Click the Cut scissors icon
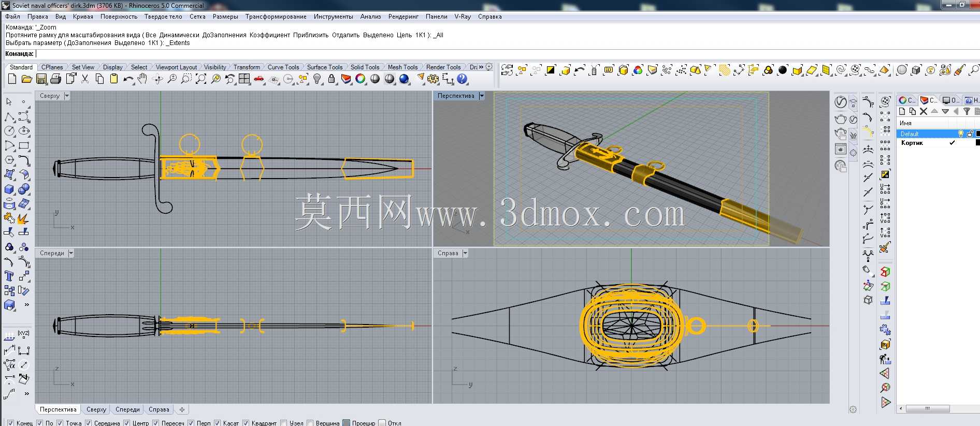 tap(85, 79)
